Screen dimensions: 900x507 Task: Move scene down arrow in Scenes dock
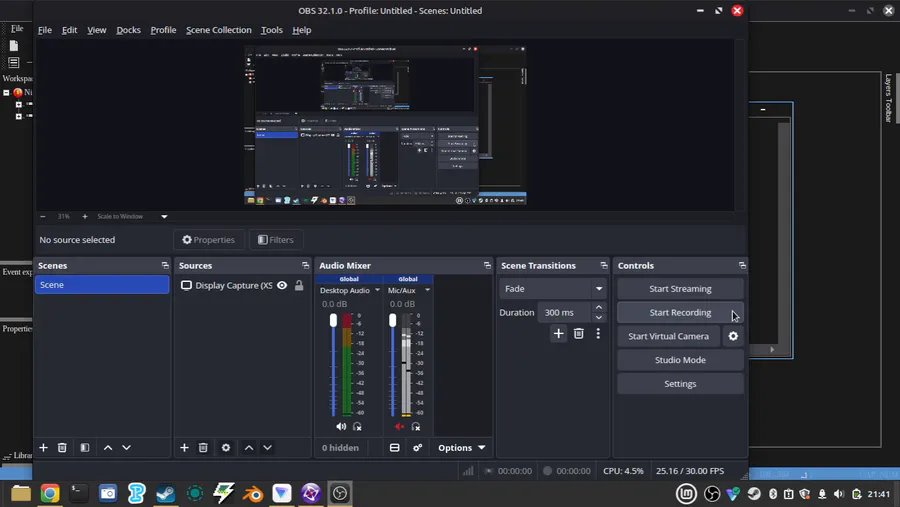126,447
